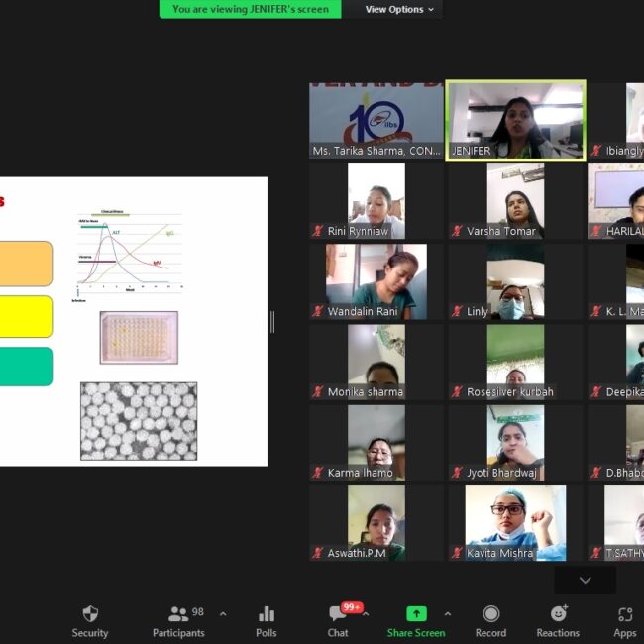Expand the caret next to Participants
644x644 pixels.
(x=222, y=613)
